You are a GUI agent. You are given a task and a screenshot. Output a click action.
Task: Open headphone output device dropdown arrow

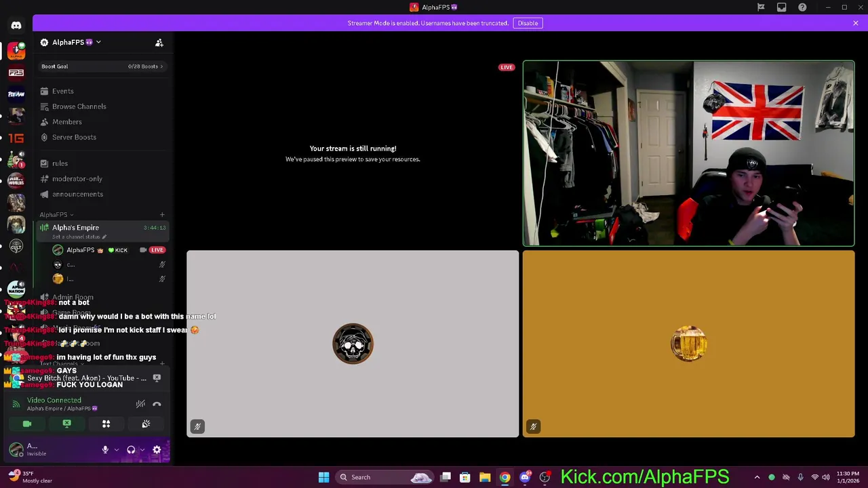142,449
